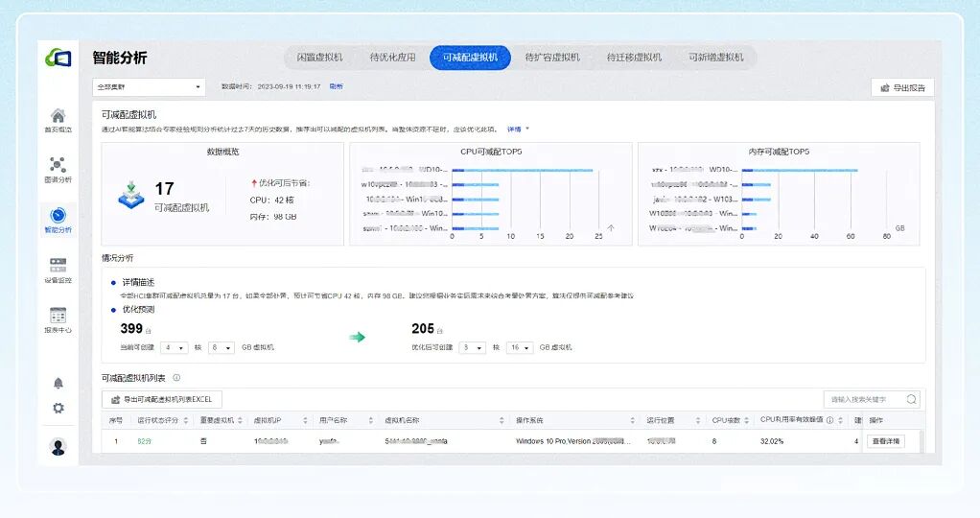Click the 399 current VM count
980x518 pixels.
click(x=131, y=328)
